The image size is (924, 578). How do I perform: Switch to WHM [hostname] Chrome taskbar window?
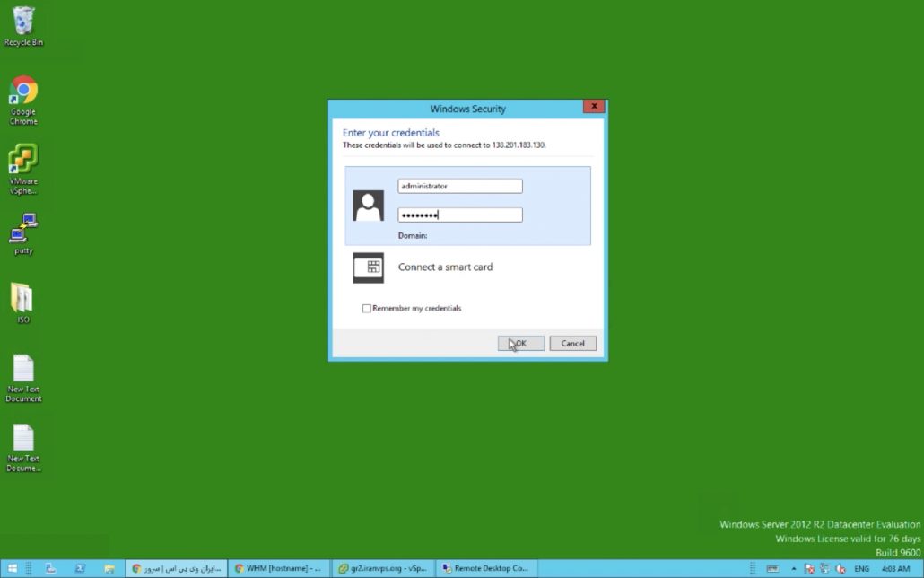[x=278, y=568]
